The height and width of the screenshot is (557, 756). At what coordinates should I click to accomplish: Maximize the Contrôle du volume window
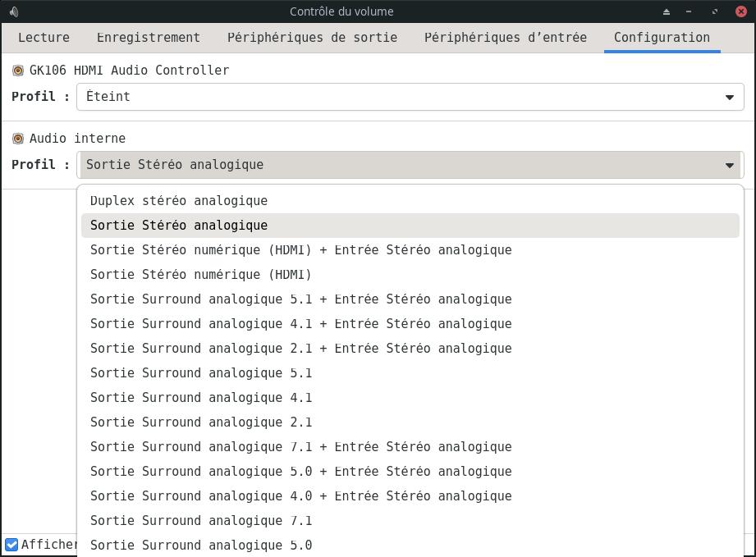click(x=714, y=11)
